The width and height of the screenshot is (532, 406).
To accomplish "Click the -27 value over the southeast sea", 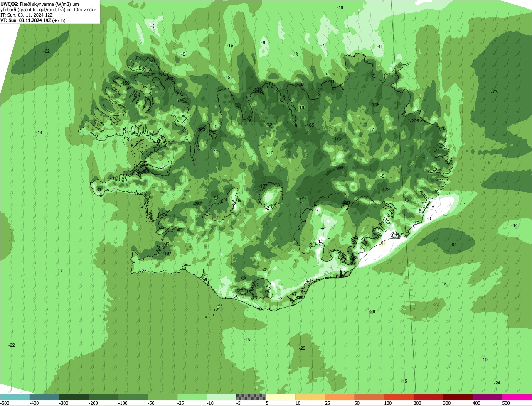I will [436, 304].
